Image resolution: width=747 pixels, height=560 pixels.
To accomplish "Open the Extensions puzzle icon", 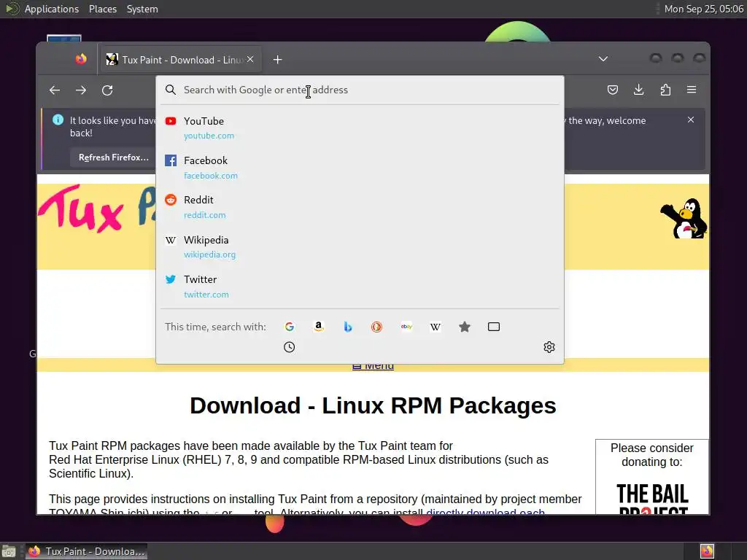I will [665, 90].
